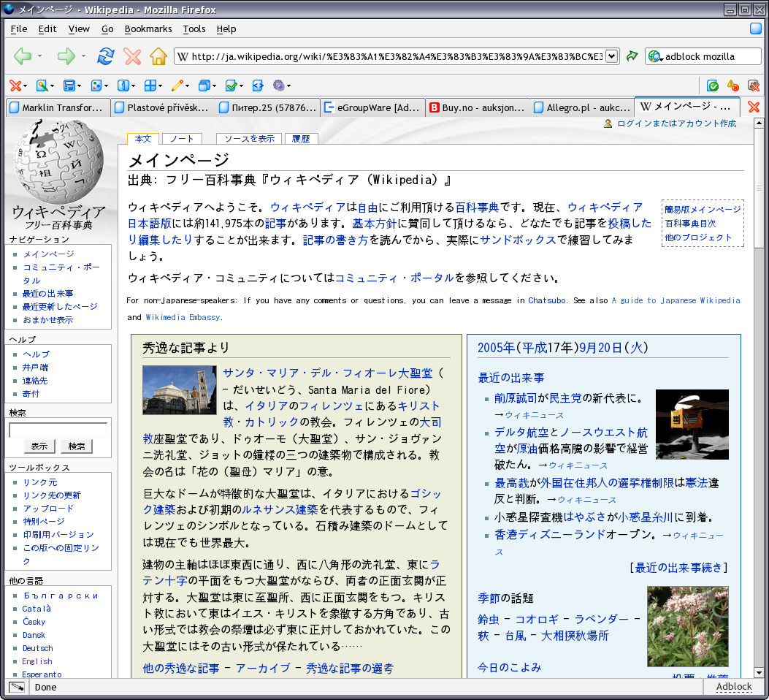Go forward with the green Forward arrow
Screen dimensions: 769x700
(66, 56)
